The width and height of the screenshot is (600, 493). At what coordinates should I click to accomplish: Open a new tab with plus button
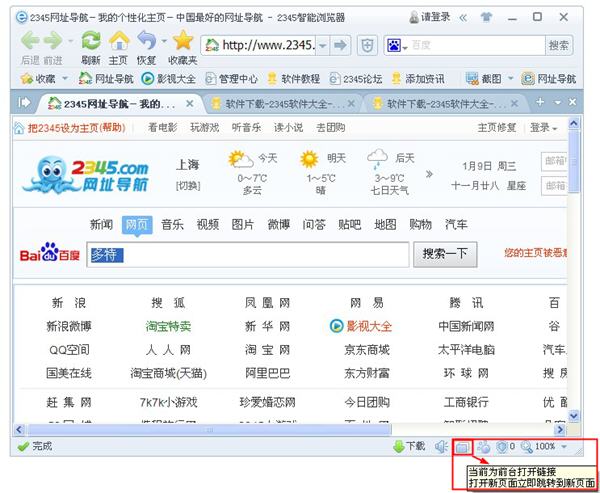click(540, 102)
